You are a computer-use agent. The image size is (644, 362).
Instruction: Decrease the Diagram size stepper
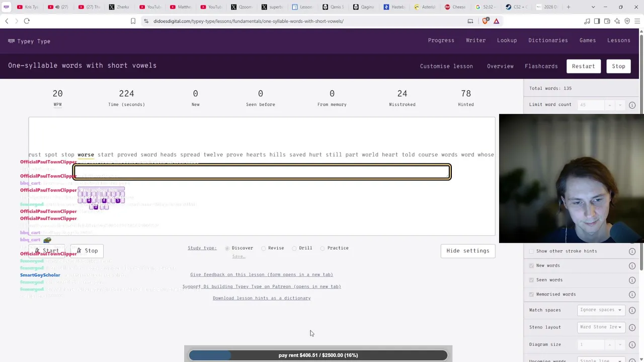click(620, 344)
